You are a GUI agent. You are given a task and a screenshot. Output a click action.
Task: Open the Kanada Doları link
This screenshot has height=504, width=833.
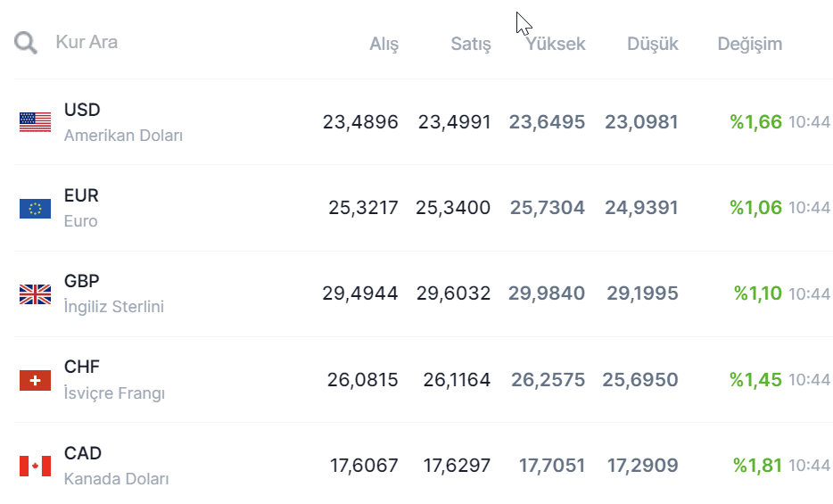pos(117,478)
